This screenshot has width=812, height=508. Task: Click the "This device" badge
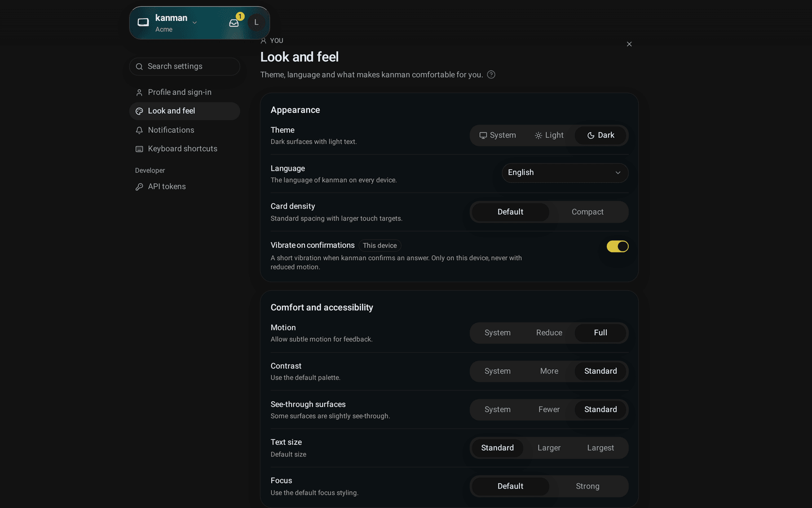[380, 246]
